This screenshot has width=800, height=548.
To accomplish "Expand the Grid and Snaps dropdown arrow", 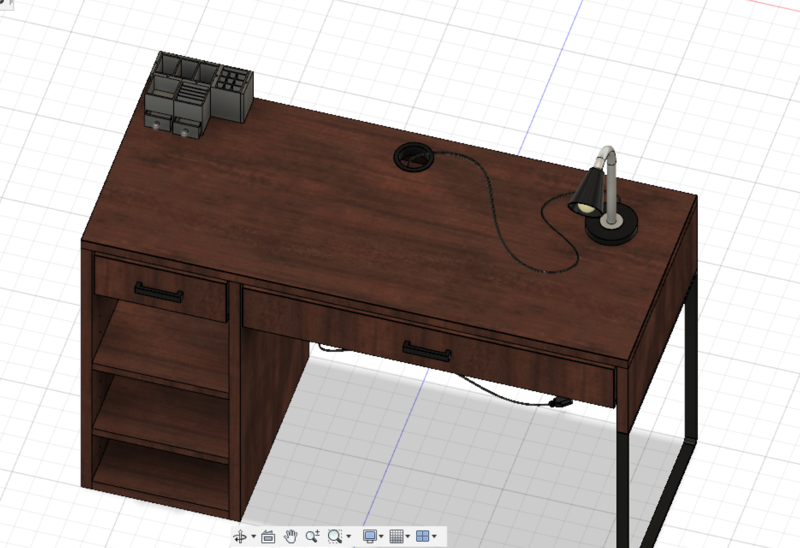I will tap(408, 536).
